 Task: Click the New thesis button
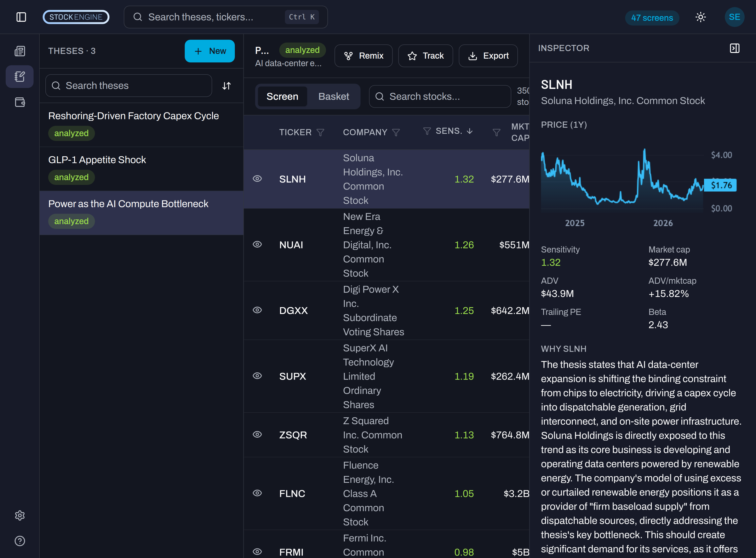tap(209, 51)
